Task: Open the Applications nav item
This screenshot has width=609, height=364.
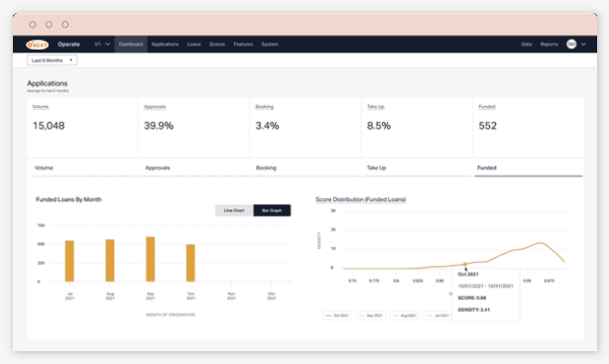Action: 165,45
